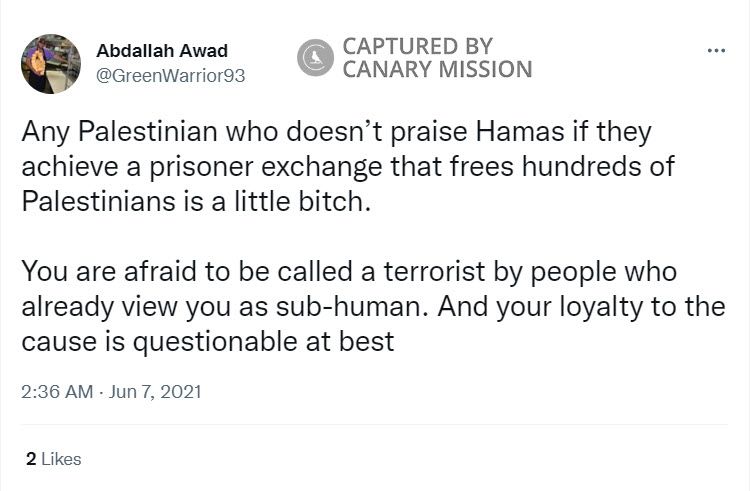The height and width of the screenshot is (491, 750).
Task: Select the "CANARY MISSION" watermark text
Action: tap(436, 69)
